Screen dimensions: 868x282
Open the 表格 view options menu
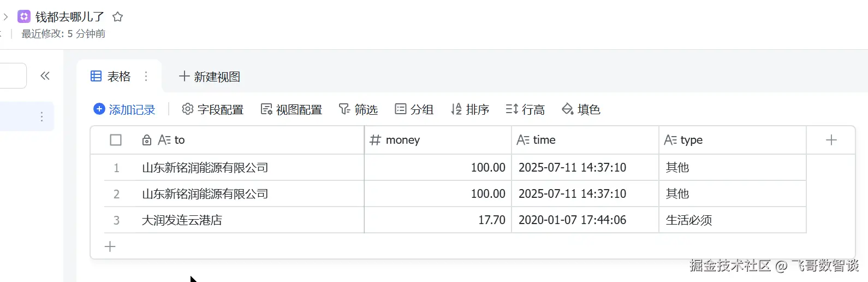[146, 77]
